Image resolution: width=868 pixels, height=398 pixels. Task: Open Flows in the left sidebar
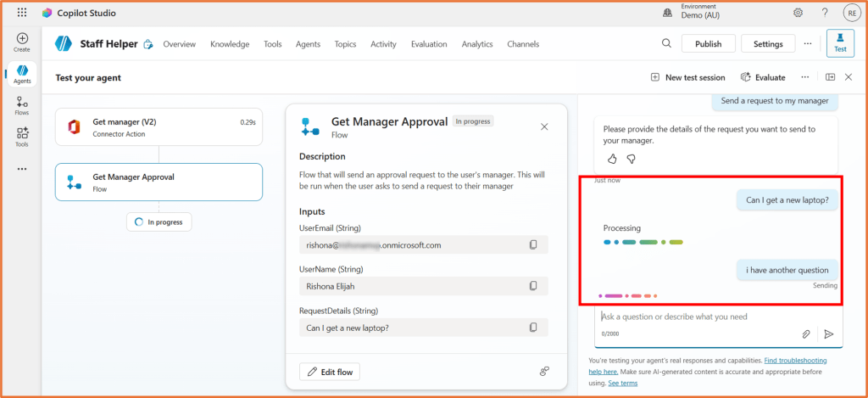[x=22, y=106]
